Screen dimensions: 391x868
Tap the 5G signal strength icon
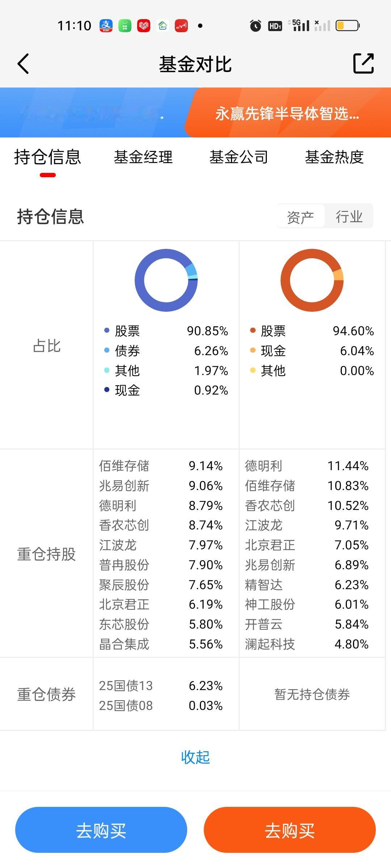(300, 25)
